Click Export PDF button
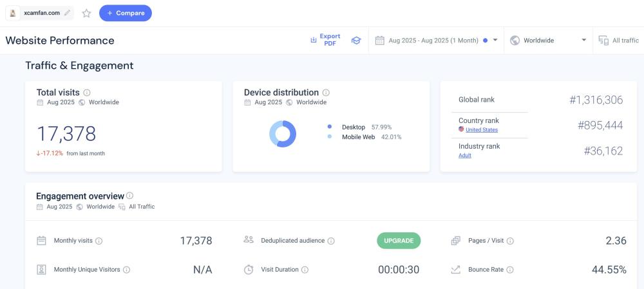Image resolution: width=644 pixels, height=289 pixels. [325, 40]
